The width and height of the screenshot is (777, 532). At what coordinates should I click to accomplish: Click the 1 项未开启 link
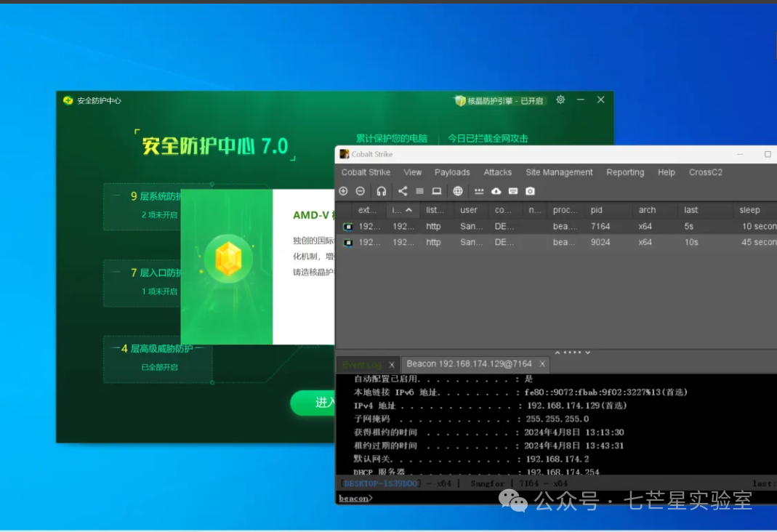tap(159, 291)
